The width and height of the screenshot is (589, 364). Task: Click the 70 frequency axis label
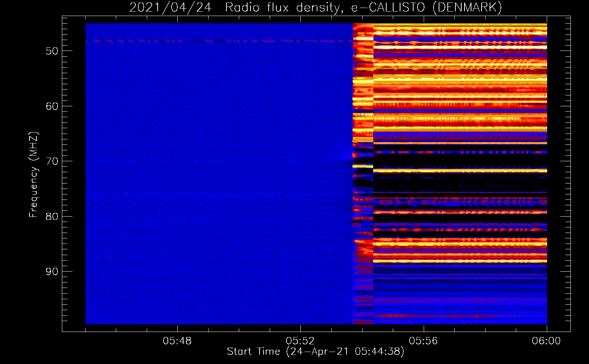[52, 161]
